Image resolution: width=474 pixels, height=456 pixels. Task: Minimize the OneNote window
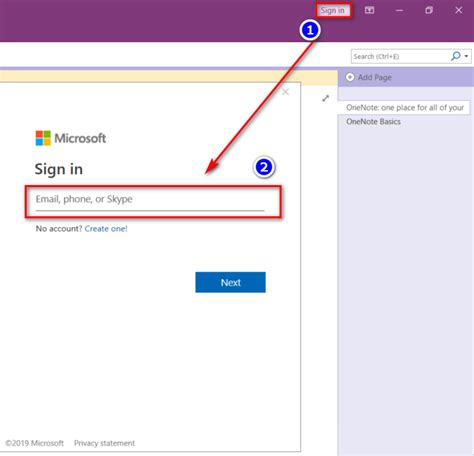click(399, 11)
